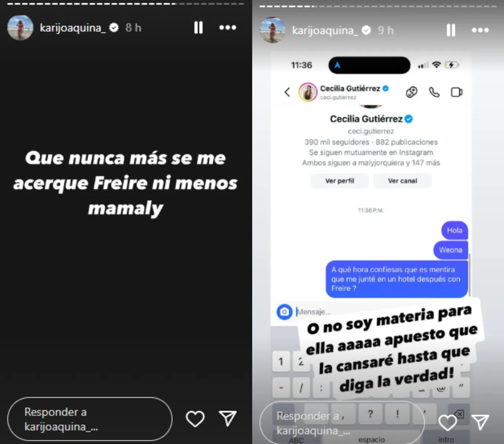Like the left story with the heart icon
Screen dimensions: 504x444
[195, 419]
